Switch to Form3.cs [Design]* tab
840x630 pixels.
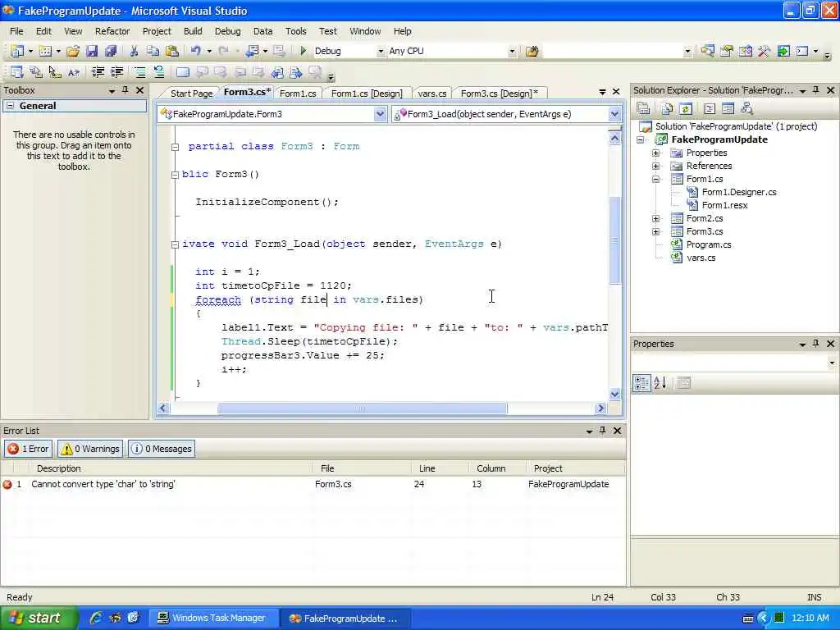(500, 94)
